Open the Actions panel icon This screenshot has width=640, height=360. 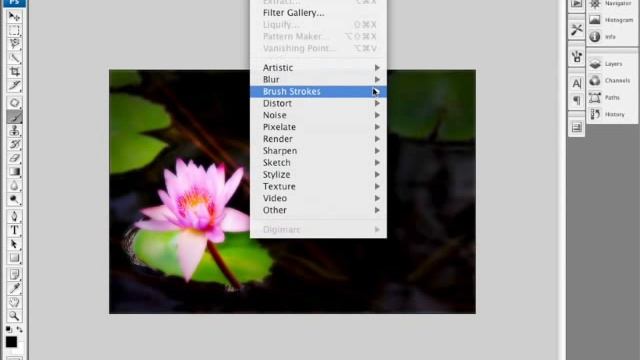(576, 4)
